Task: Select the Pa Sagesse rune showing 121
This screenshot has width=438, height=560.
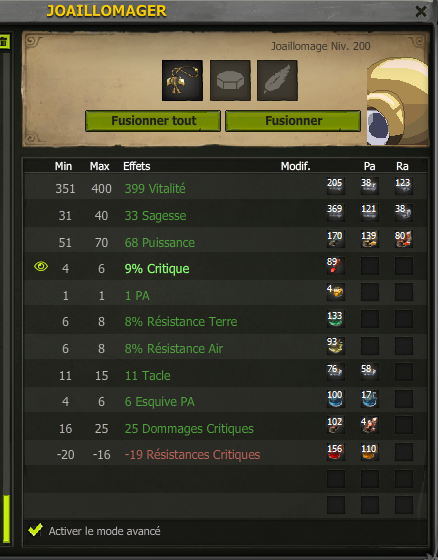Action: pyautogui.click(x=369, y=212)
